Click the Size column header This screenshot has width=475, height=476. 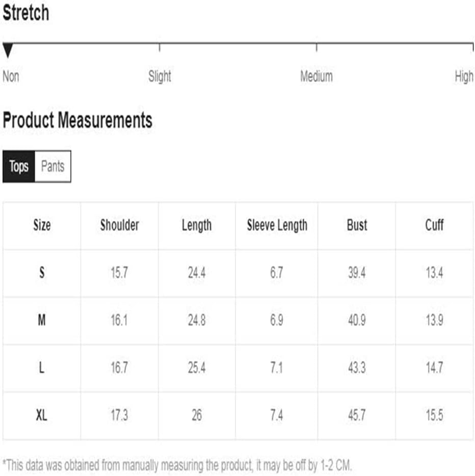[x=42, y=226]
